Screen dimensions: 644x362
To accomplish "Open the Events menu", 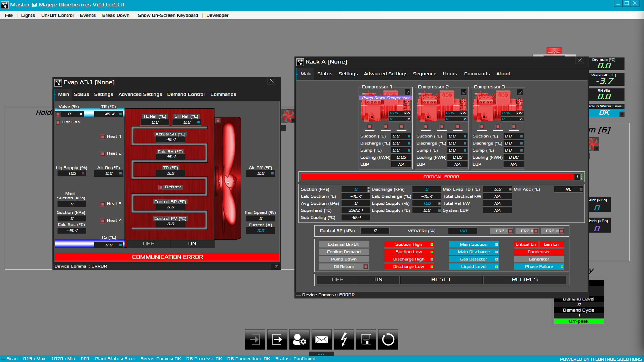I will point(88,15).
